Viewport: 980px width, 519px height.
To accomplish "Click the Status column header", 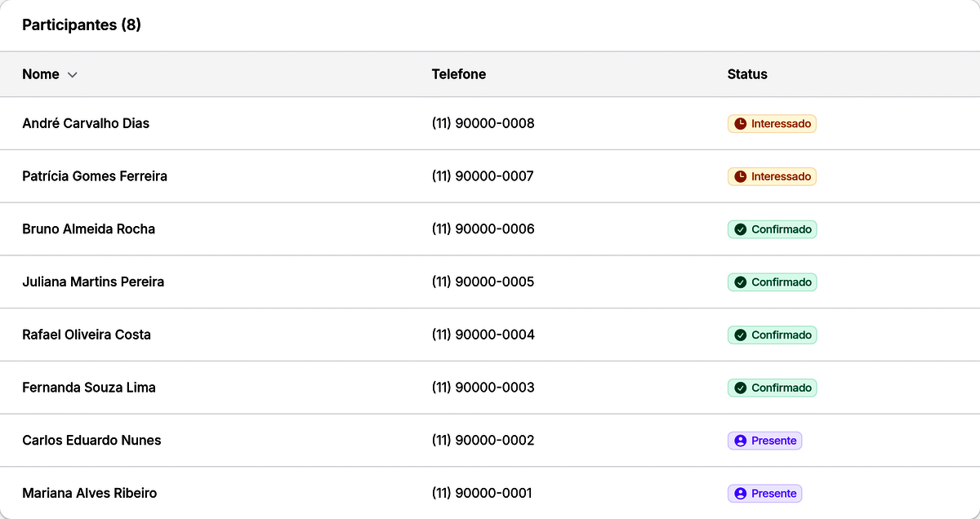I will click(747, 74).
